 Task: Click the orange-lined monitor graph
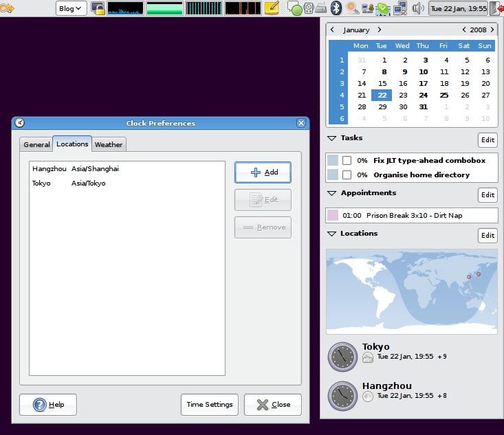click(x=243, y=8)
